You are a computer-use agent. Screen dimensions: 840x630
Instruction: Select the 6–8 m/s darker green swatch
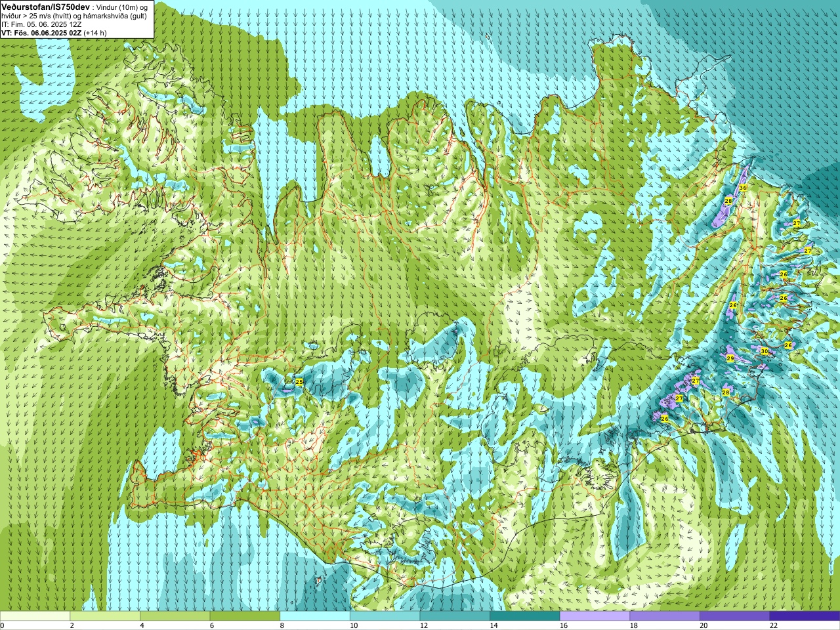pyautogui.click(x=245, y=616)
